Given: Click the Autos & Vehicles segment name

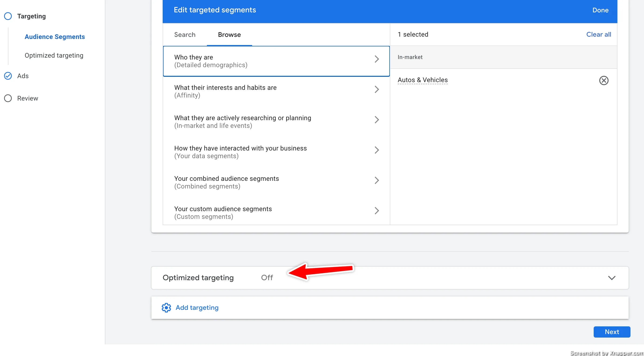Looking at the screenshot, I should coord(422,80).
